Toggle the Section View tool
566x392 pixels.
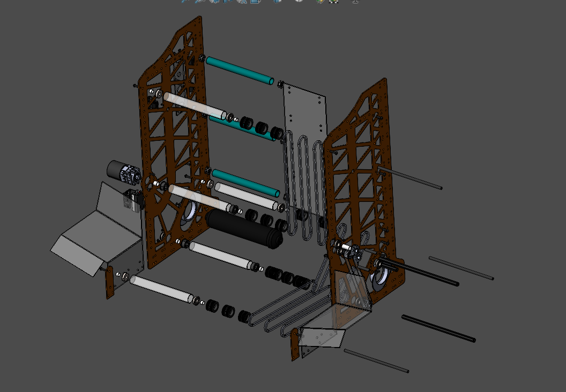pos(228,1)
